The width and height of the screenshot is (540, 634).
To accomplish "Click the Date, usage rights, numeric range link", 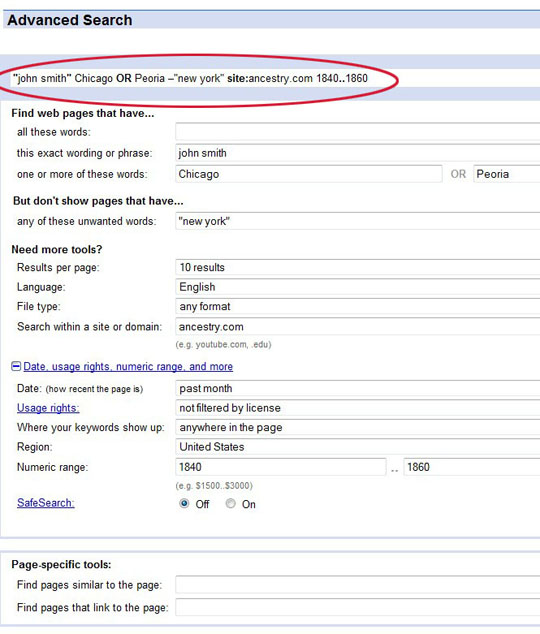I will (x=128, y=366).
